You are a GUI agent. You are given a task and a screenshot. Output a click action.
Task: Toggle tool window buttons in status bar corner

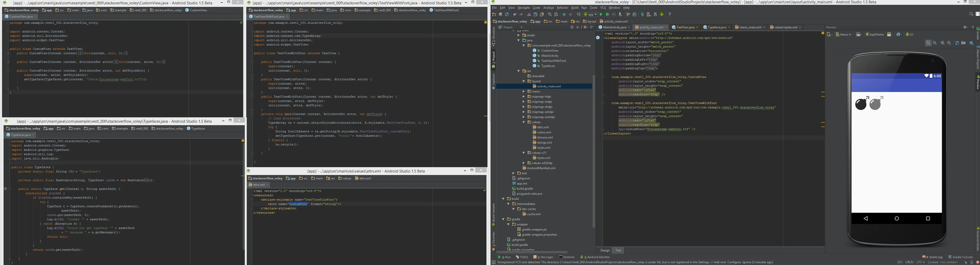494,262
